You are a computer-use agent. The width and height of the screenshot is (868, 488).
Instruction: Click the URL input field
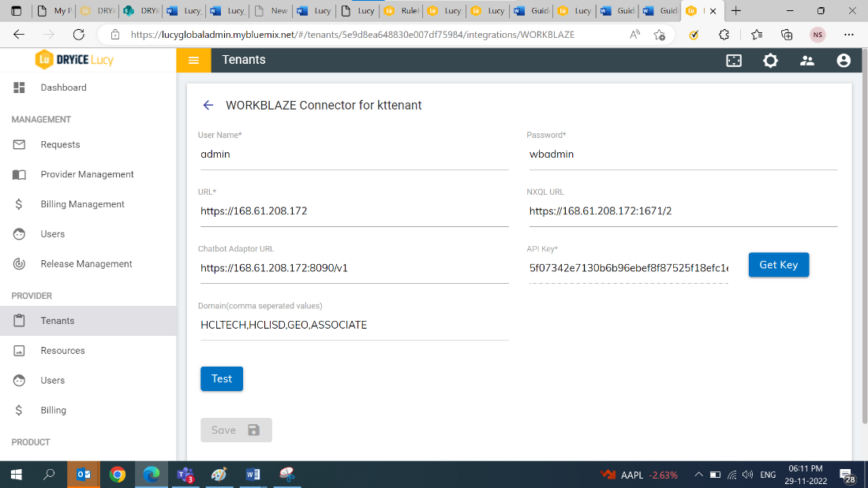coord(354,211)
